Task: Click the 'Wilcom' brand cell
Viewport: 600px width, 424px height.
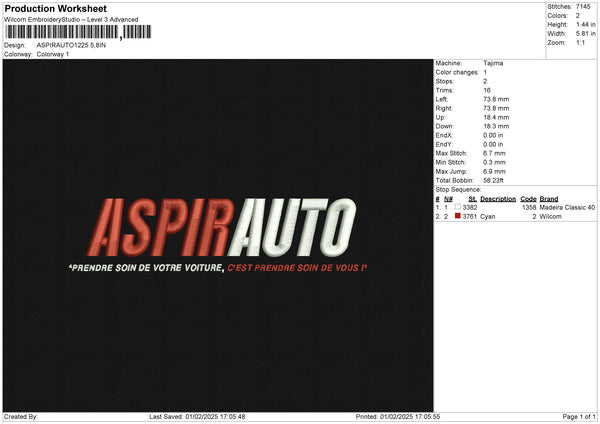Action: click(551, 217)
